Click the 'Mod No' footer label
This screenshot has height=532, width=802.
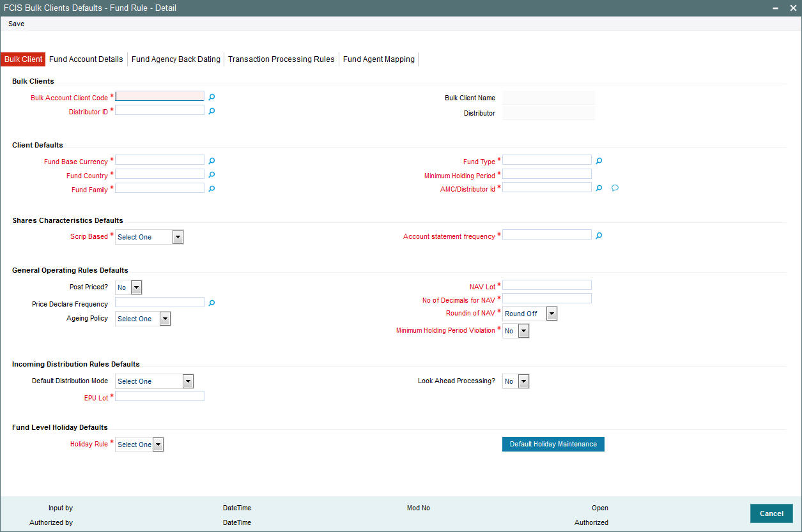tap(419, 508)
